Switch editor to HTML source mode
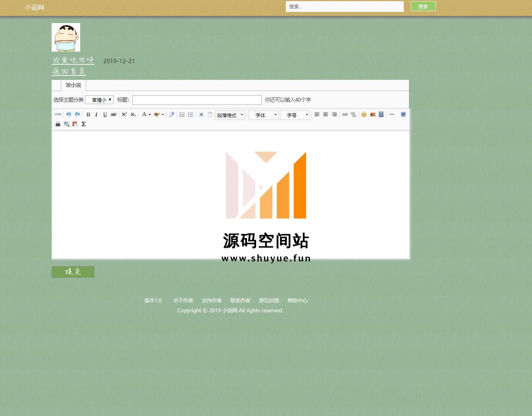 [x=58, y=114]
